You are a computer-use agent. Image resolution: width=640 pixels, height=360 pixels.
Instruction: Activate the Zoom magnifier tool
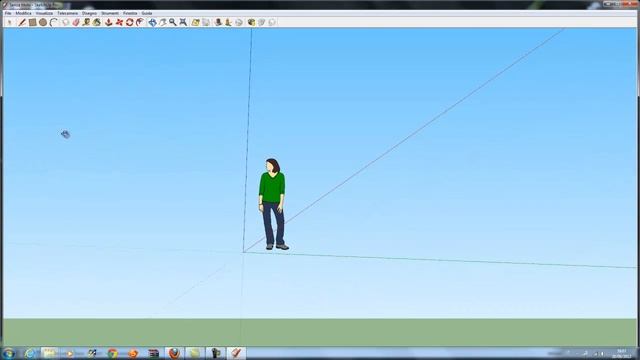(x=173, y=22)
